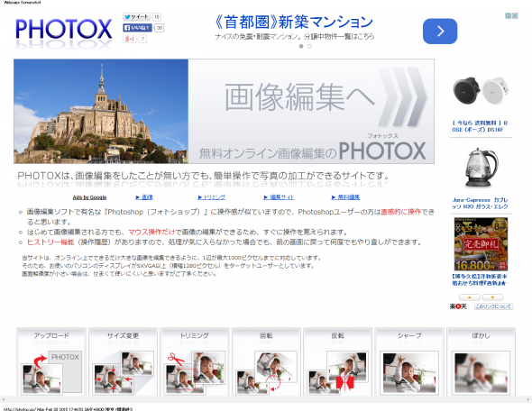Click the BOSE speaker product image
532x411 pixels.
[x=481, y=90]
